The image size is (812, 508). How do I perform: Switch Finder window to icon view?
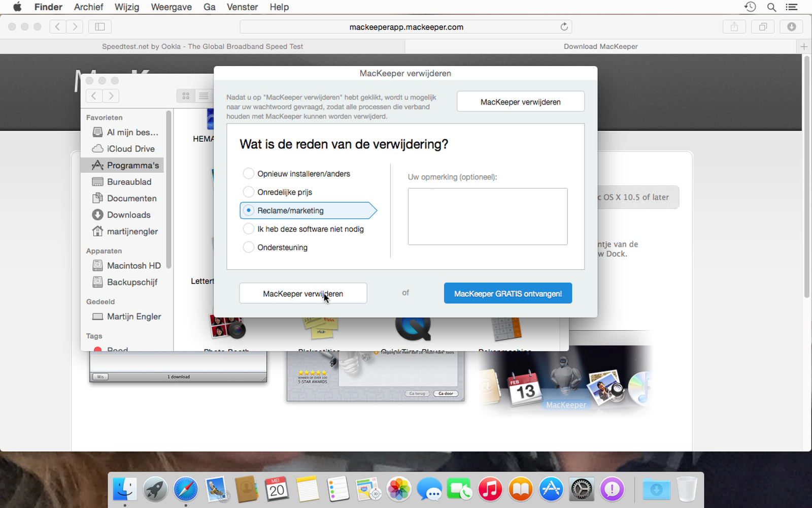click(x=186, y=96)
